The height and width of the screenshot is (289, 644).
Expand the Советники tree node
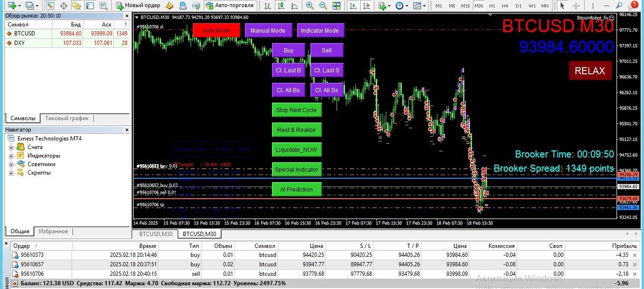tap(11, 164)
